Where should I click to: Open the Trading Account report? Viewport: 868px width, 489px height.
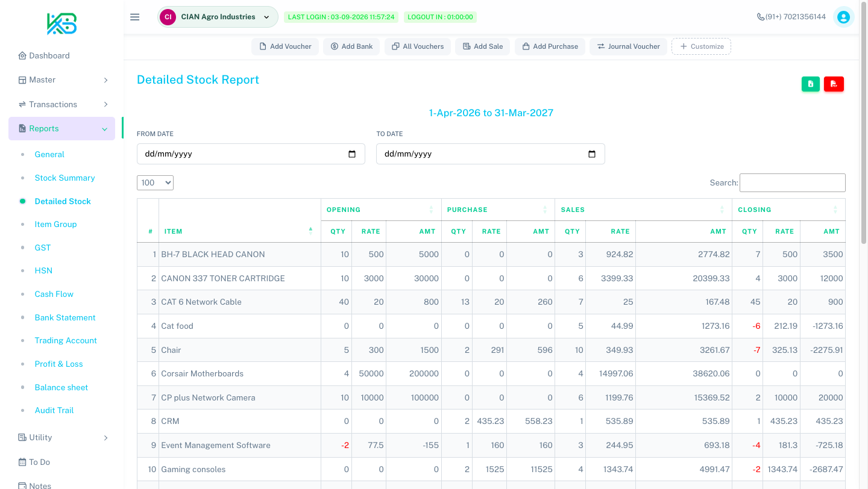pos(66,340)
